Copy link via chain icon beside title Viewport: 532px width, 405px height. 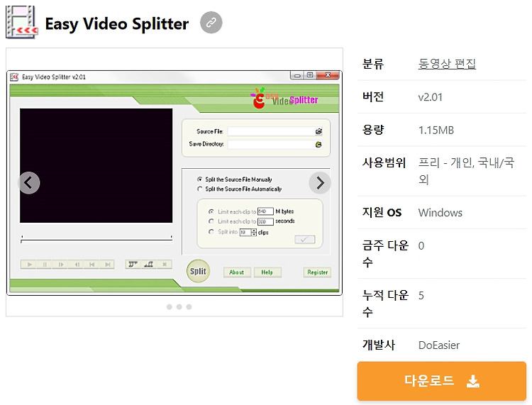(x=211, y=23)
